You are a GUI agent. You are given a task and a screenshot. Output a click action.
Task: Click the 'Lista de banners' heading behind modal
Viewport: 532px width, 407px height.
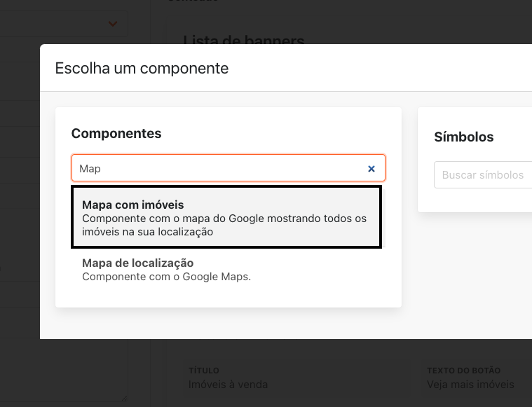coord(243,40)
